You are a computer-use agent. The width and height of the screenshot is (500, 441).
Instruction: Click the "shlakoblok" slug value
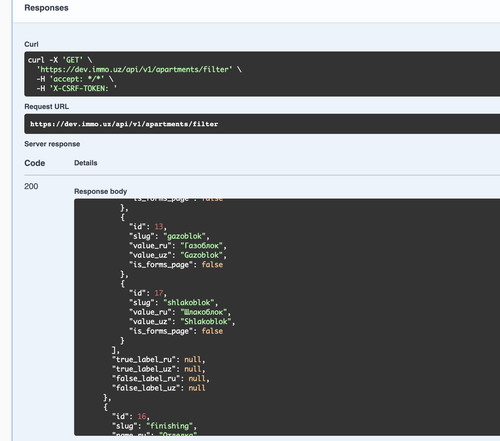tap(189, 303)
